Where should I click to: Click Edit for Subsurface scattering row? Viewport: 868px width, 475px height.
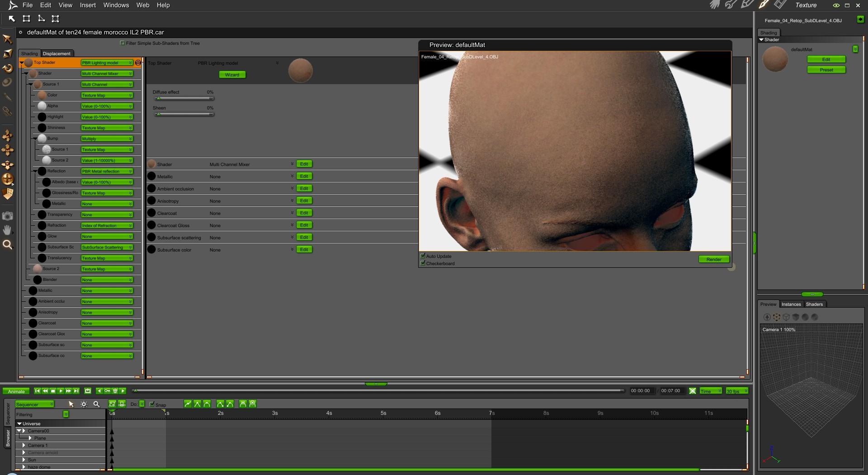(x=304, y=237)
